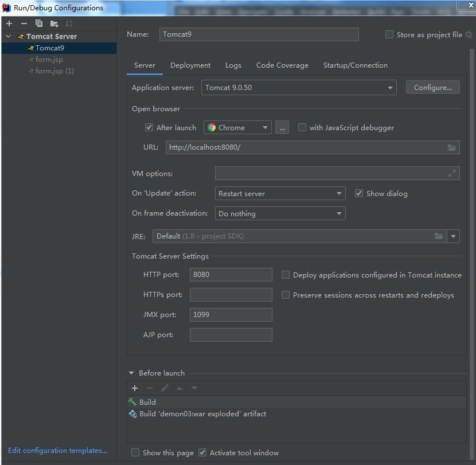Open the Code Coverage tab
The image size is (476, 465).
(282, 65)
